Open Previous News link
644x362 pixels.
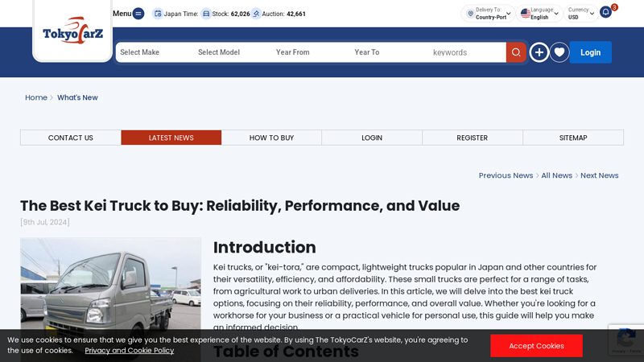point(506,175)
